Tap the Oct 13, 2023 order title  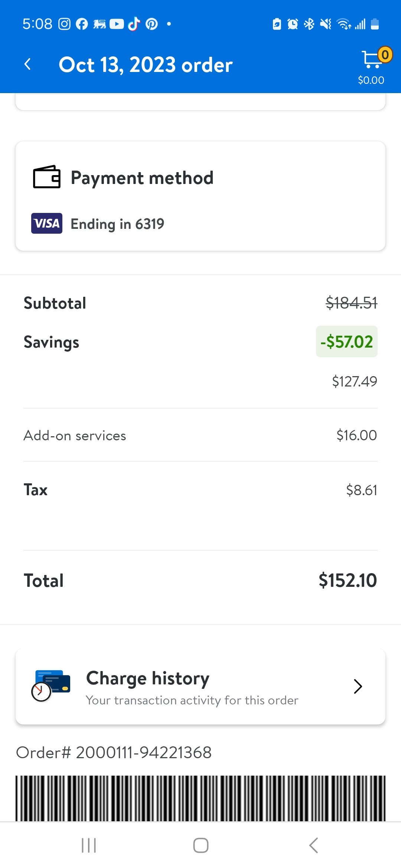tap(146, 65)
